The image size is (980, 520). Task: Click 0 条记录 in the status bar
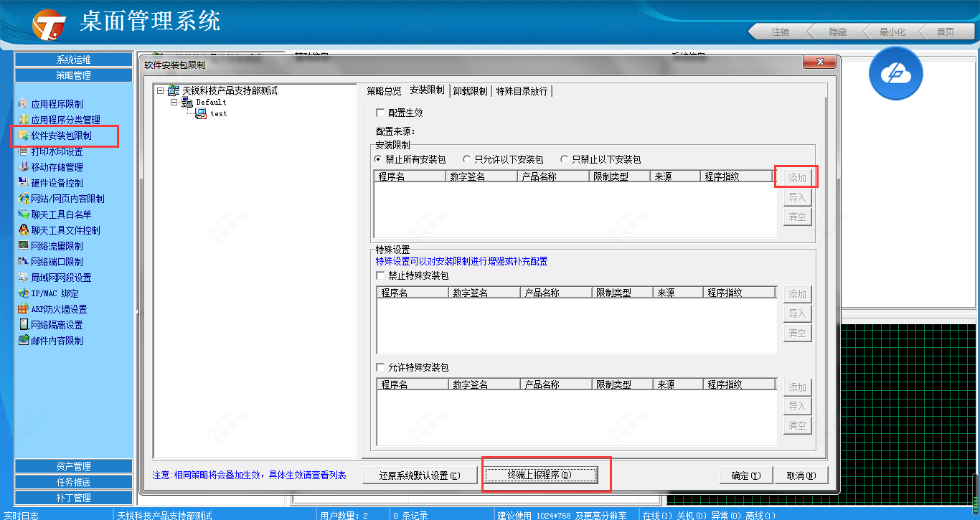[x=410, y=515]
